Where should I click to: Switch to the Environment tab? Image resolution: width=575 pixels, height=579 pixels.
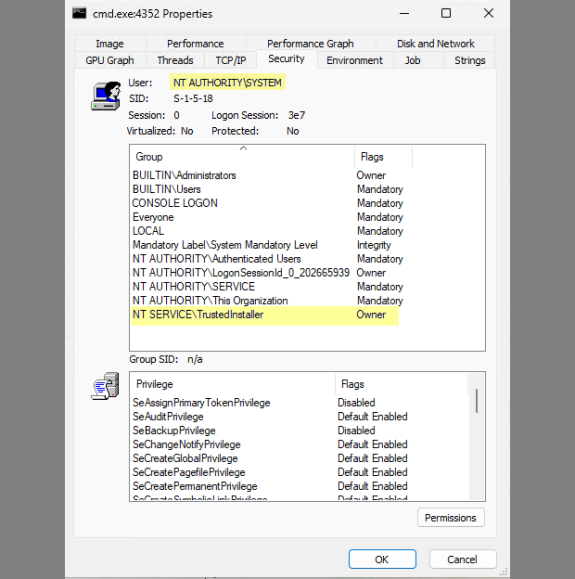click(355, 60)
